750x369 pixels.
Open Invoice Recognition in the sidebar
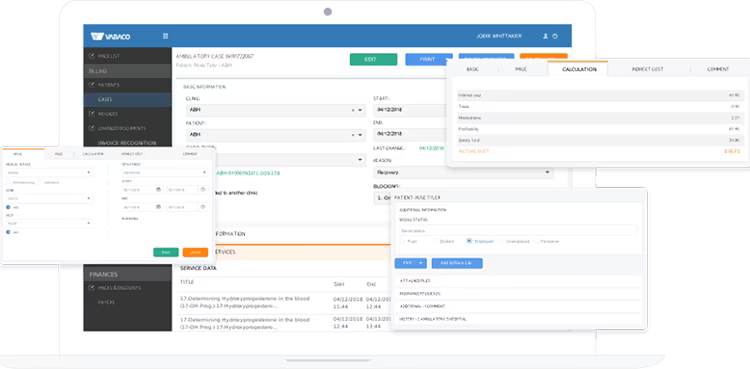127,143
